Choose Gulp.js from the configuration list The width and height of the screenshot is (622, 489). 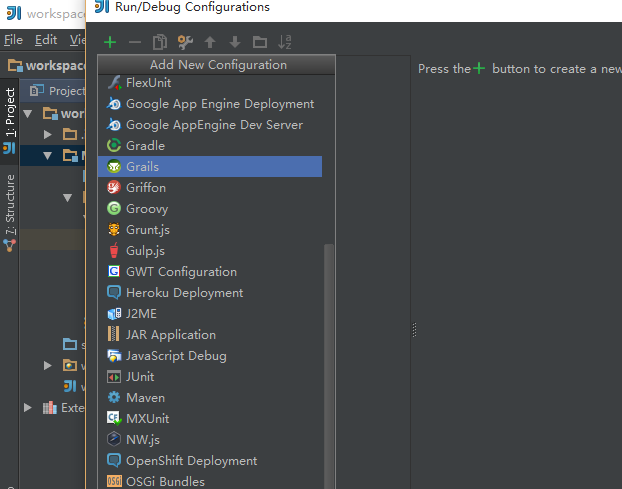point(210,251)
